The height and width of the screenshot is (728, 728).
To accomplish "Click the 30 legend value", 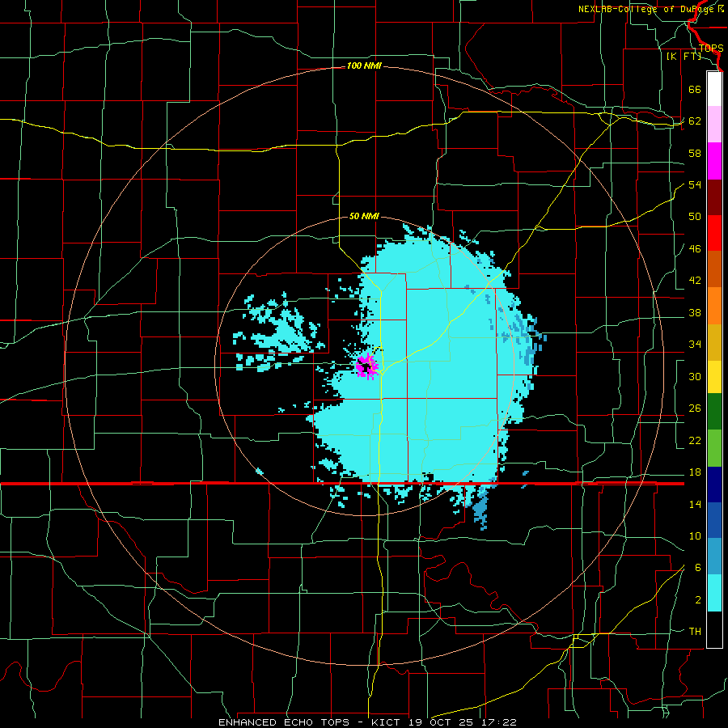I will 695,376.
